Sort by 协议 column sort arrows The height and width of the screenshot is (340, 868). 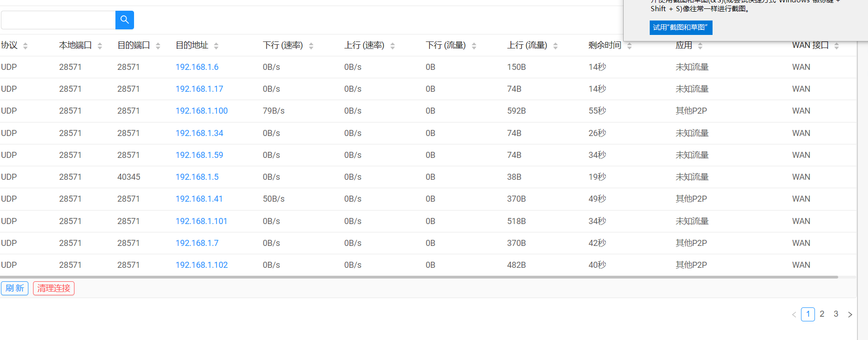point(25,46)
